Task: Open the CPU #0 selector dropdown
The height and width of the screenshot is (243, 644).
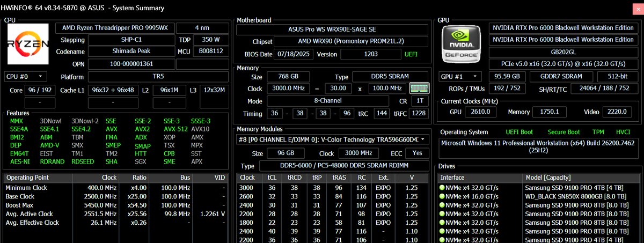Action: (x=25, y=77)
